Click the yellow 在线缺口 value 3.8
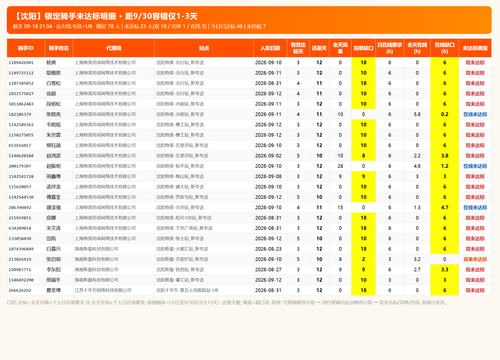Screen dimensions: 500x360 click(444, 156)
